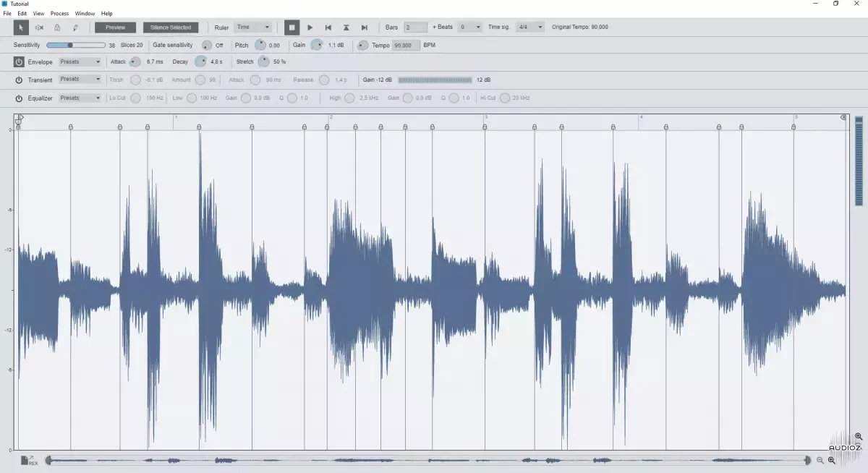Toggle the Equalizer power button
868x473 pixels.
pos(19,98)
